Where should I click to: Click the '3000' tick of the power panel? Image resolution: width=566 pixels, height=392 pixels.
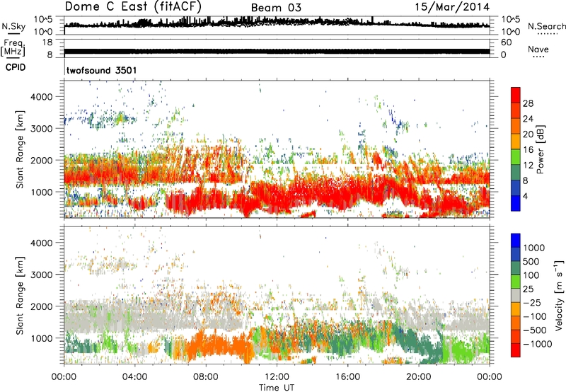pos(41,129)
